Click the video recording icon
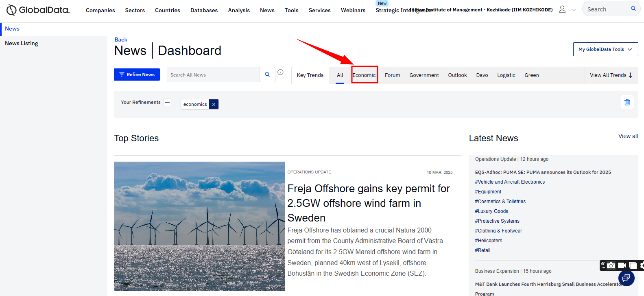This screenshot has height=296, width=644. click(x=622, y=265)
